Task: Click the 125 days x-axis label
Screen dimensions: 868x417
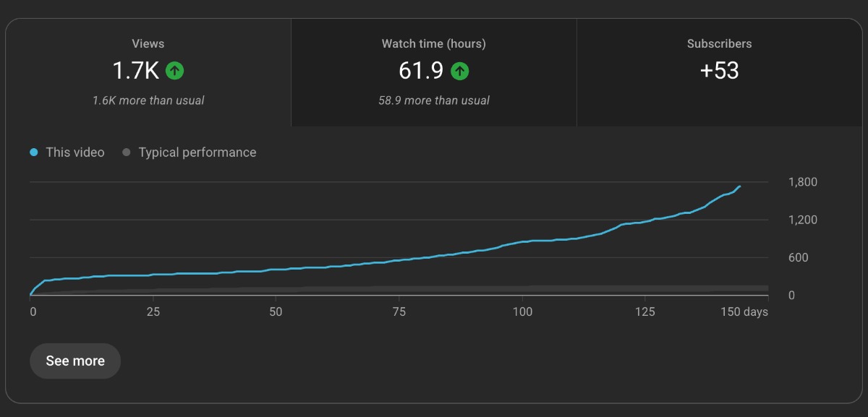Action: (x=645, y=312)
